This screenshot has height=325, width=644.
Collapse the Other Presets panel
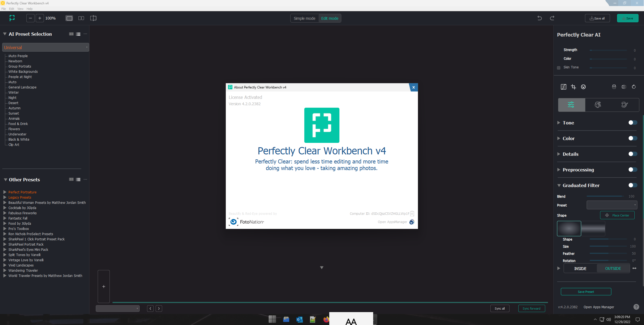point(5,180)
